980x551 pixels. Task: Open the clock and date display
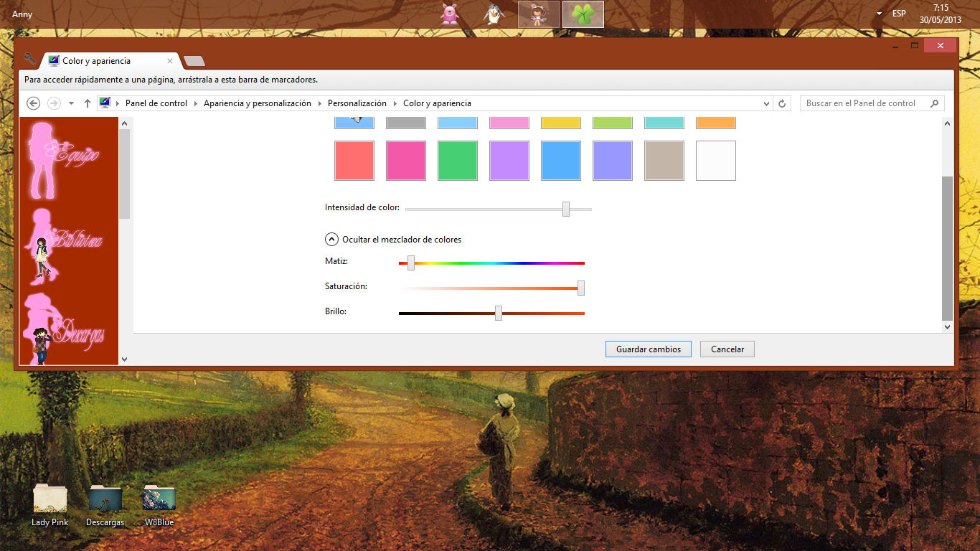tap(941, 14)
